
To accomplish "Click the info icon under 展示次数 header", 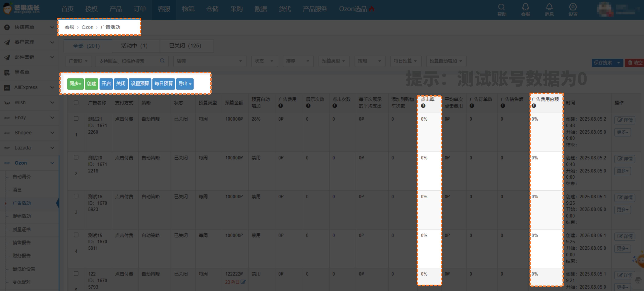I will pos(308,106).
